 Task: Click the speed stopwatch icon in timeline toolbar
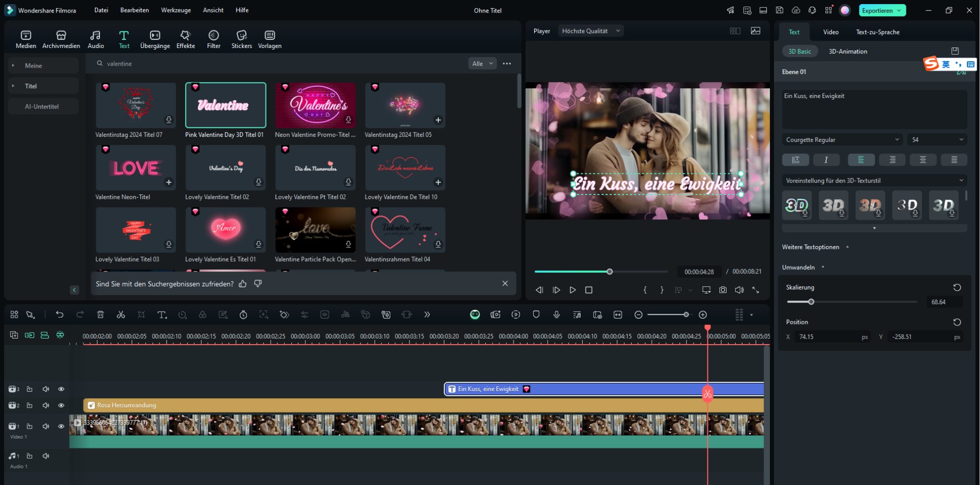[x=243, y=315]
